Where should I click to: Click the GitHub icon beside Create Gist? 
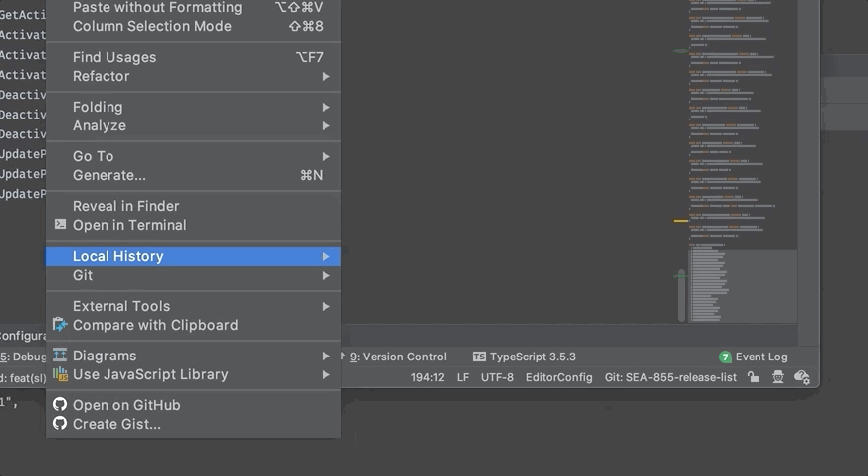pos(60,423)
